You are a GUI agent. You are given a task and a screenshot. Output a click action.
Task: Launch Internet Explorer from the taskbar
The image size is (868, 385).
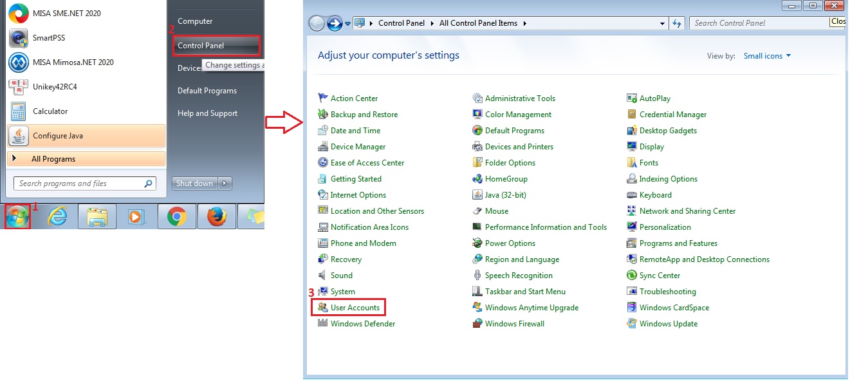58,217
